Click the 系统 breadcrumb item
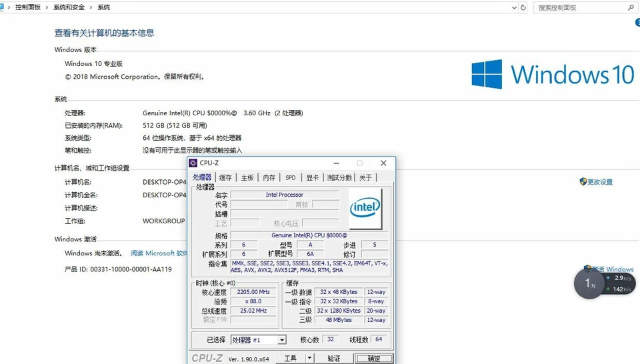 104,7
